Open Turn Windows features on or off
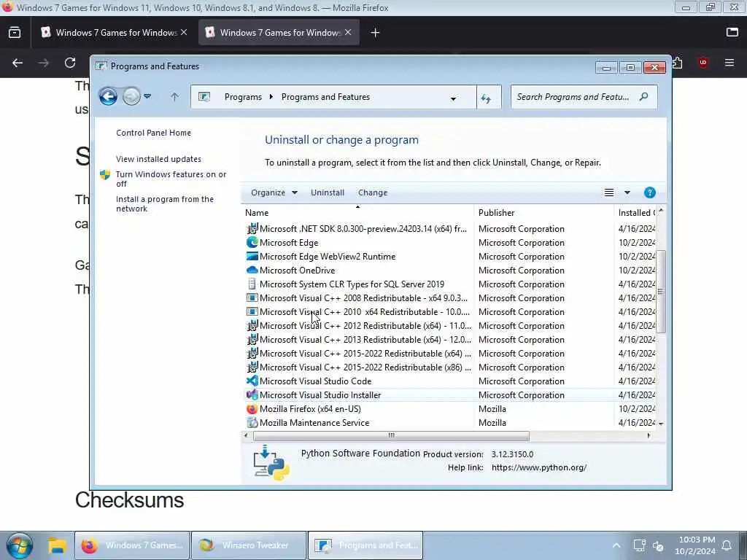 [171, 179]
